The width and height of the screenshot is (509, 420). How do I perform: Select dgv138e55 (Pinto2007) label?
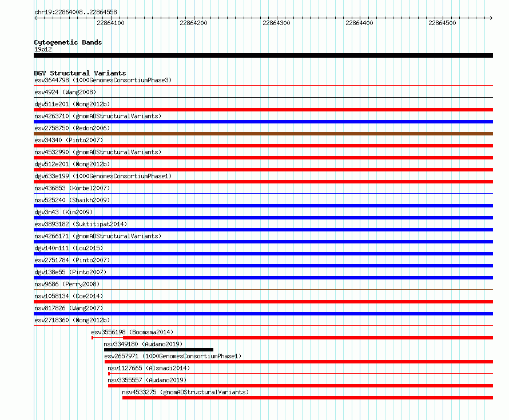[x=70, y=272]
